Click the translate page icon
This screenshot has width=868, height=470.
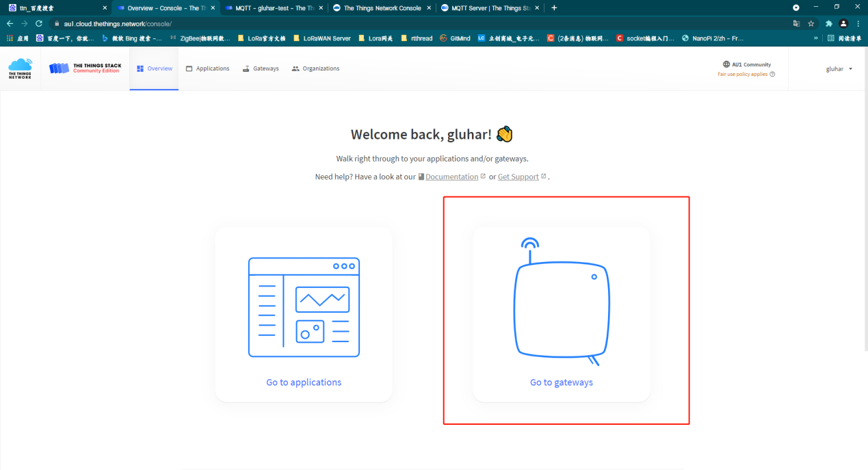(796, 23)
